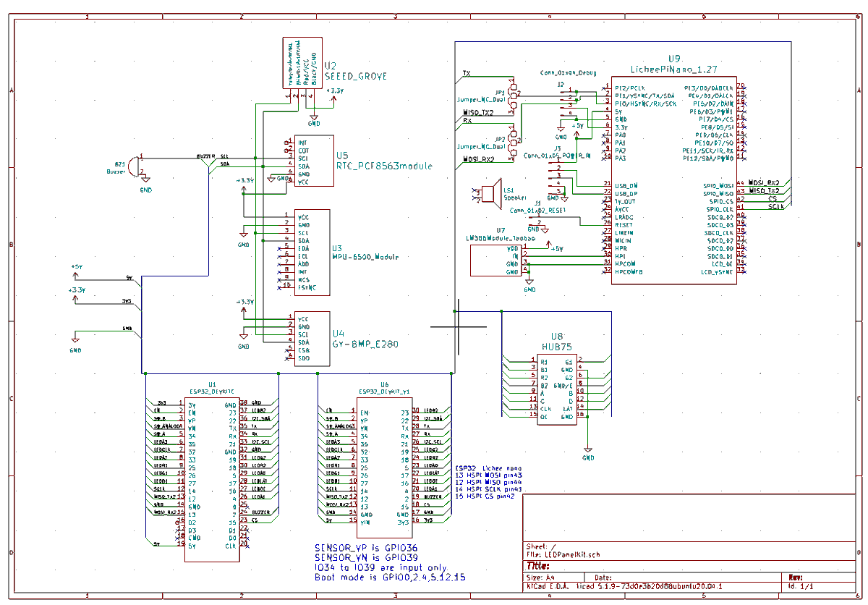Click the note 'SENSOR_VN is GPIO39'
868x605 pixels.
pyautogui.click(x=365, y=558)
